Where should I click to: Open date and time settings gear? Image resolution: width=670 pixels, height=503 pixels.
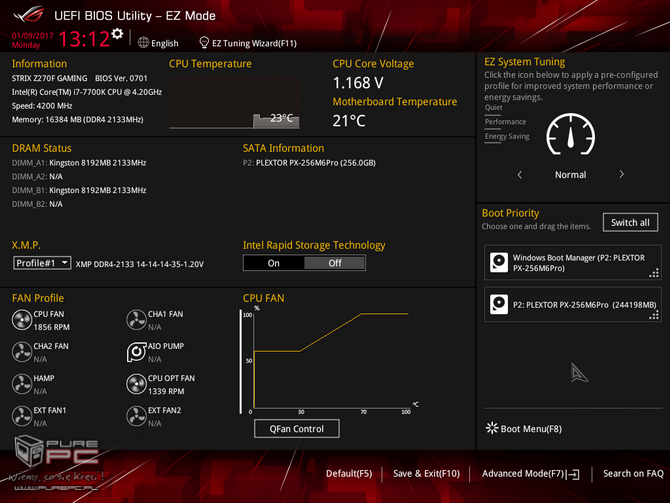(117, 34)
